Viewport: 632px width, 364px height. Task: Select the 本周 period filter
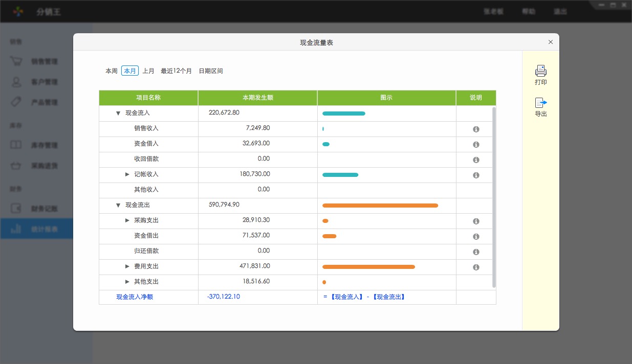tap(112, 71)
